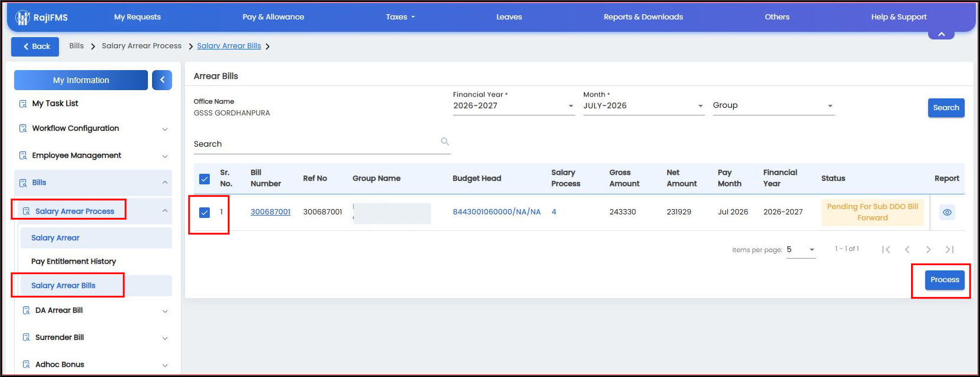This screenshot has height=377, width=980.
Task: Click the search magnifier icon
Action: (445, 141)
